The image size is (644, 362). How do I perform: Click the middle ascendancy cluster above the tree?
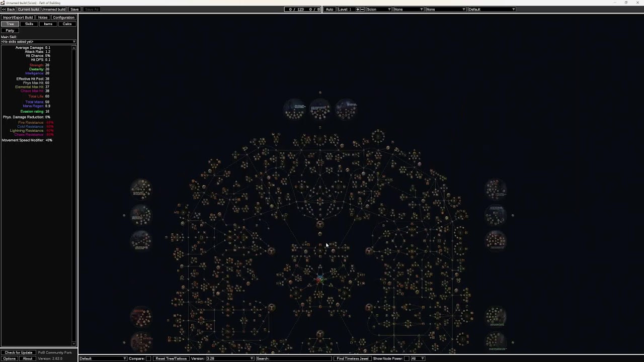(x=320, y=109)
